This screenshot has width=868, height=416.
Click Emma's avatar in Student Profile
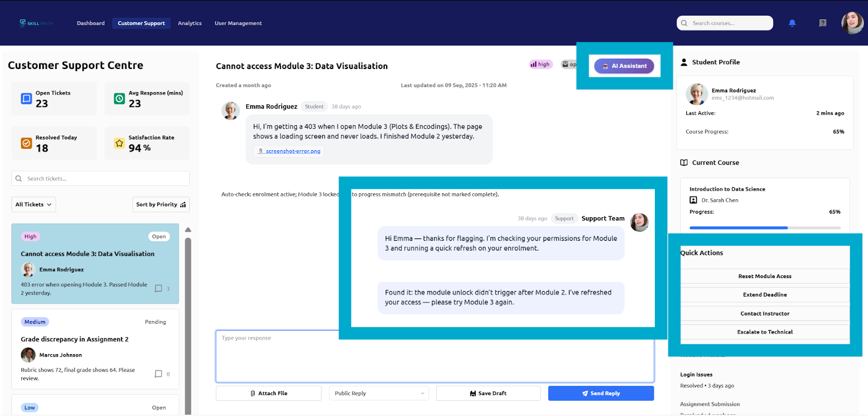pyautogui.click(x=697, y=94)
